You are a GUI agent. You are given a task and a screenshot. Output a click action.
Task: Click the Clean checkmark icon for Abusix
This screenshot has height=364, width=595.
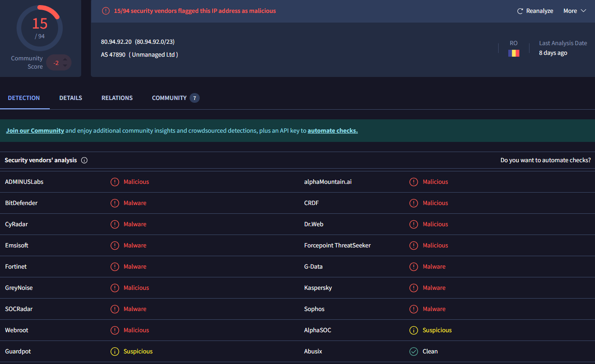(x=414, y=352)
